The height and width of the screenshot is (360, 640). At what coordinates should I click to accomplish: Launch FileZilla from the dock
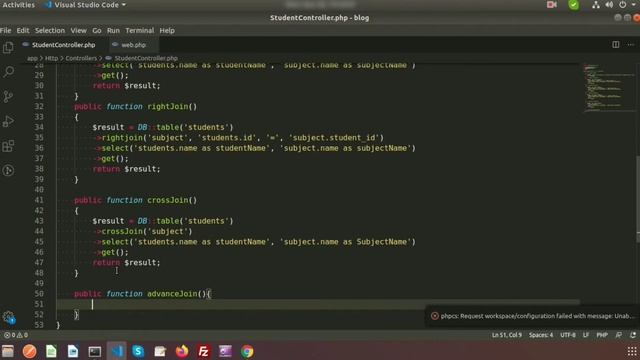[203, 351]
